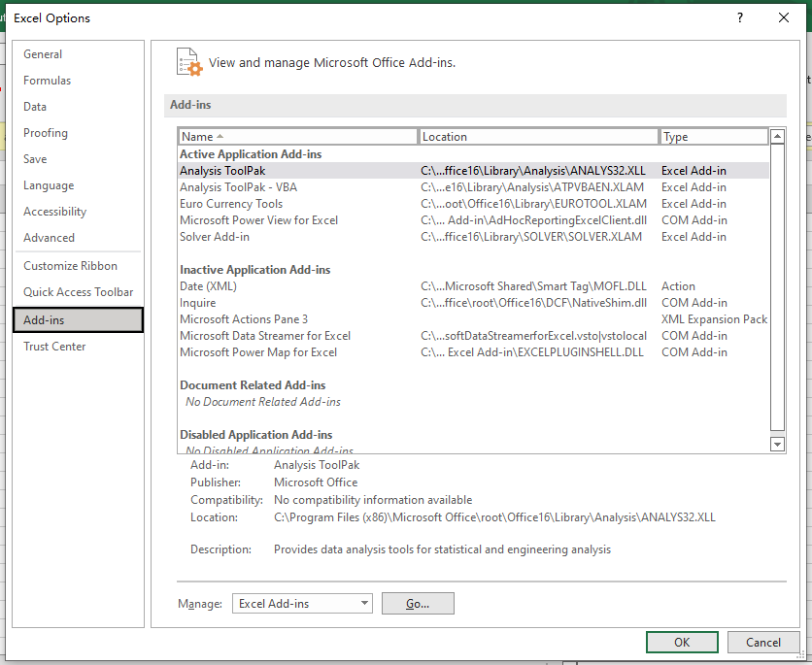Click the Document Related Add-ins heading
812x665 pixels.
(x=253, y=385)
